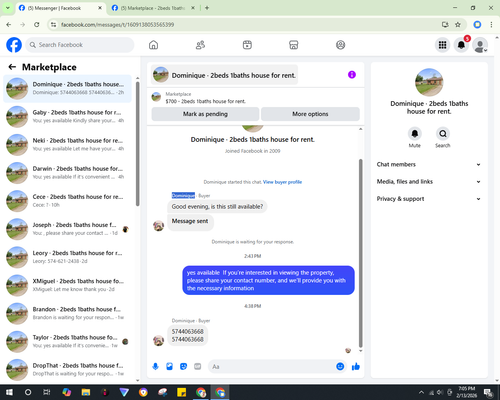Open the emoji picker in message box

[x=340, y=367]
